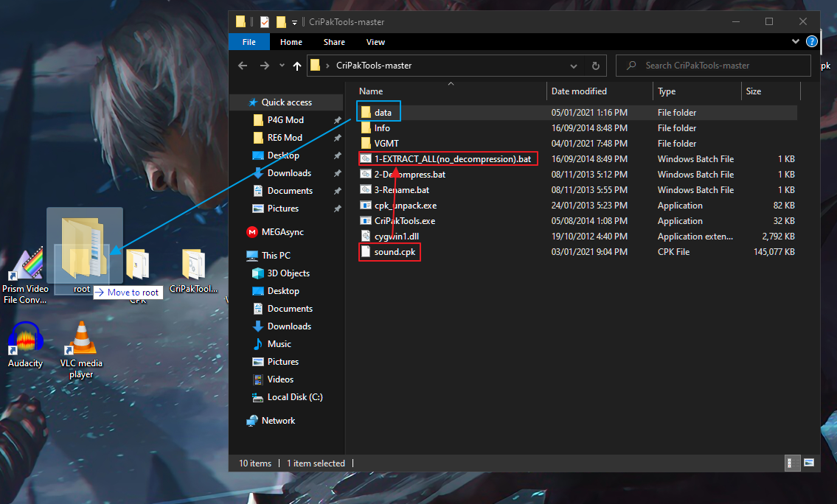Select Network in navigation pane
The height and width of the screenshot is (504, 837).
(278, 421)
